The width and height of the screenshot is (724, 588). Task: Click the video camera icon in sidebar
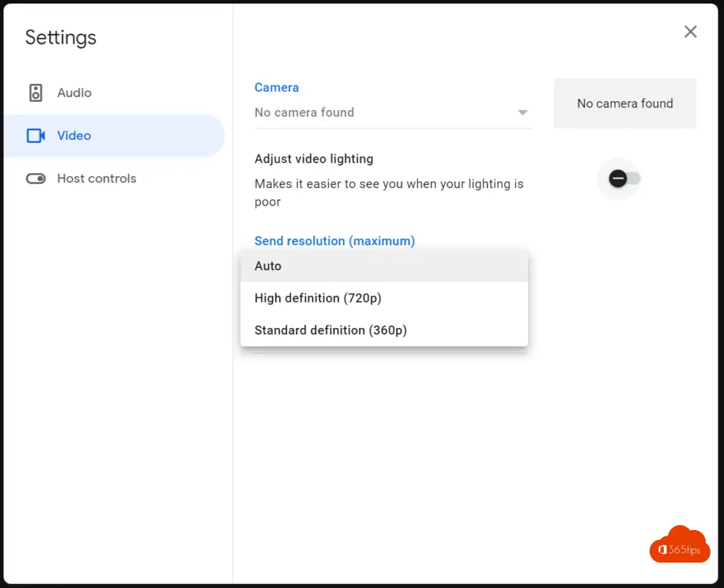tap(36, 136)
